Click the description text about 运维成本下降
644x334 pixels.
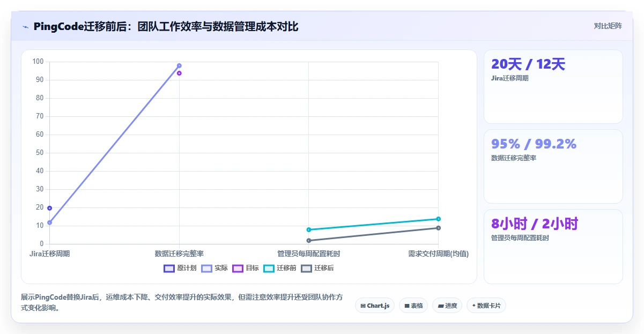181,302
